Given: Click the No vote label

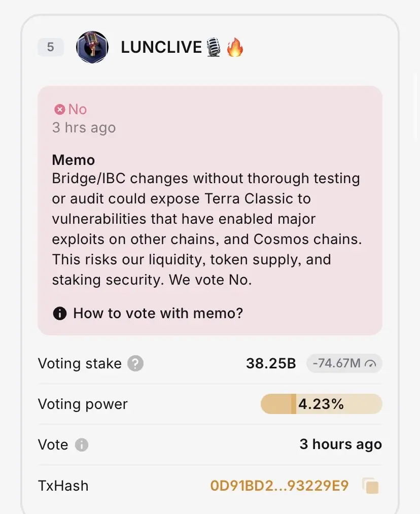Looking at the screenshot, I should tap(78, 110).
